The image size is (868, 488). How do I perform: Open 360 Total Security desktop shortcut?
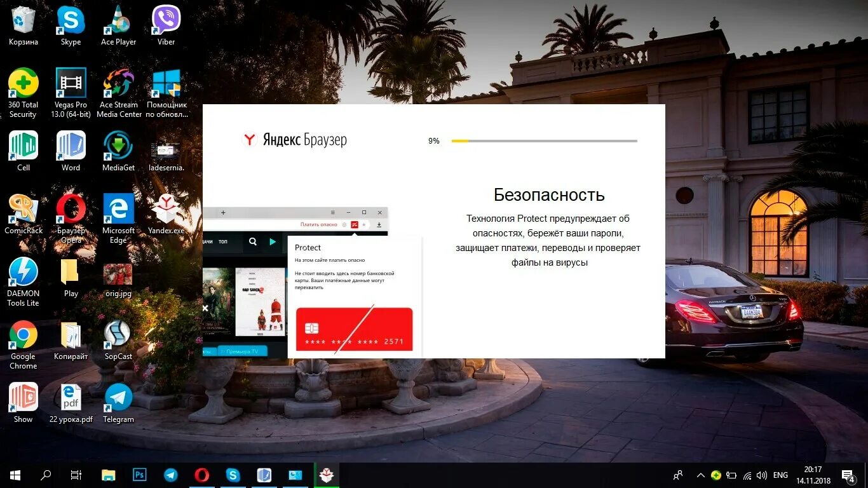[24, 93]
